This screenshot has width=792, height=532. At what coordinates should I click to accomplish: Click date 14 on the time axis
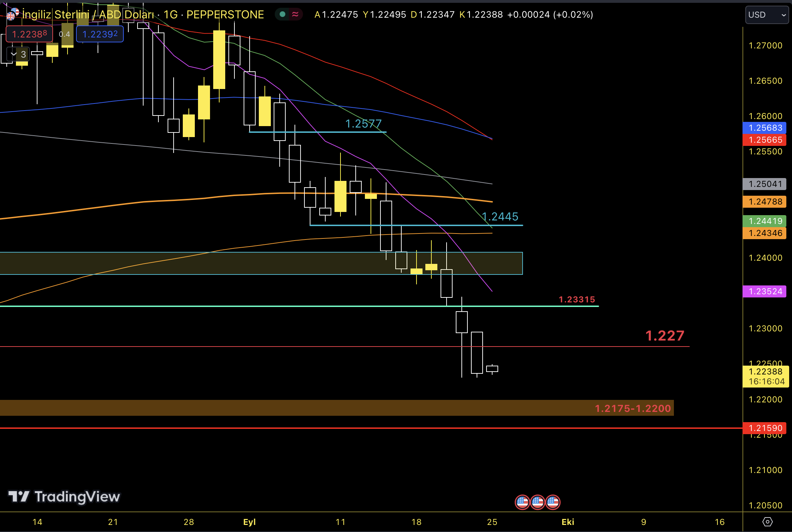point(37,522)
